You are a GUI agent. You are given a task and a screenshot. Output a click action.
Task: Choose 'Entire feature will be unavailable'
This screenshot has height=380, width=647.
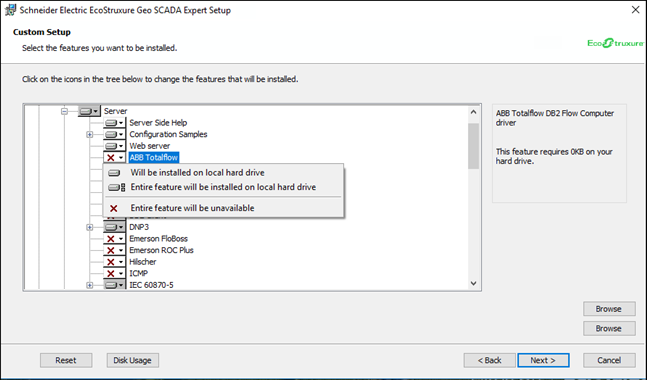[223, 208]
